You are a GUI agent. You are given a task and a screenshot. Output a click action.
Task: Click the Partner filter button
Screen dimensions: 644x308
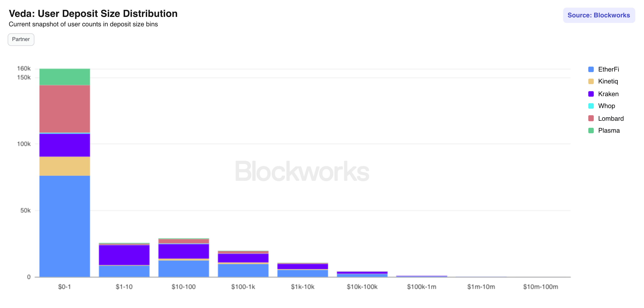[21, 39]
